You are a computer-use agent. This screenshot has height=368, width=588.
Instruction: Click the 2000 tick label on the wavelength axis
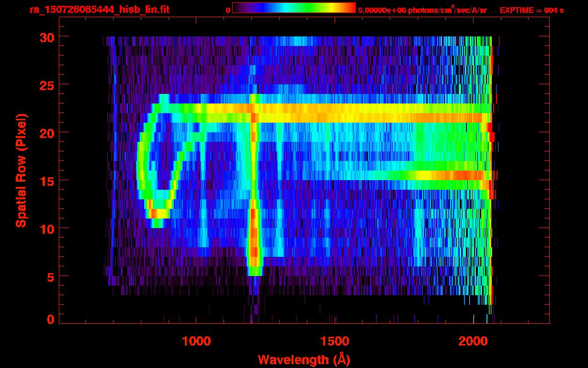[x=473, y=341]
